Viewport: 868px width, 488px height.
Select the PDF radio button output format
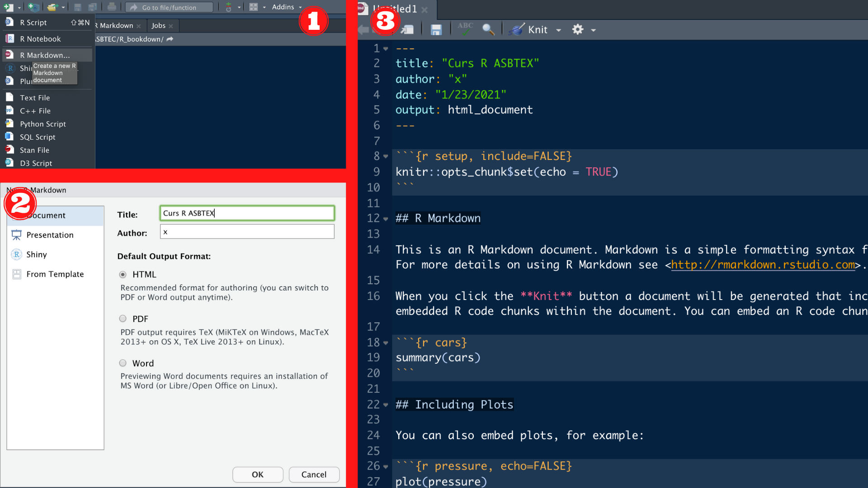coord(123,319)
